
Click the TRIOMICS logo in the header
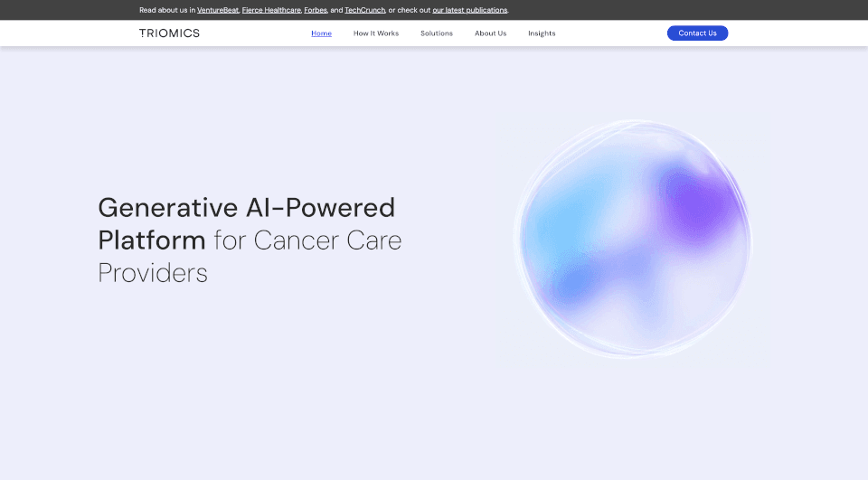169,33
